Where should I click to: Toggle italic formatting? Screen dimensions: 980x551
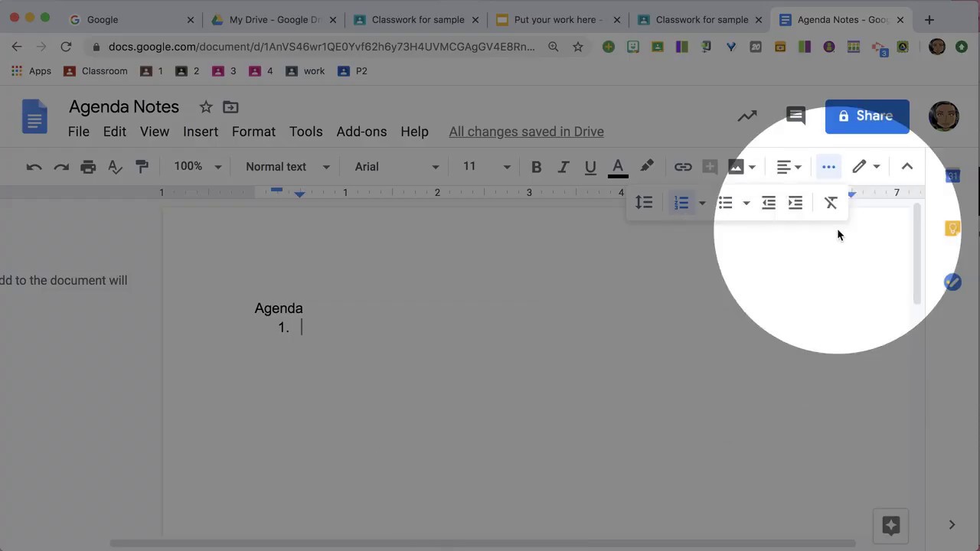563,167
